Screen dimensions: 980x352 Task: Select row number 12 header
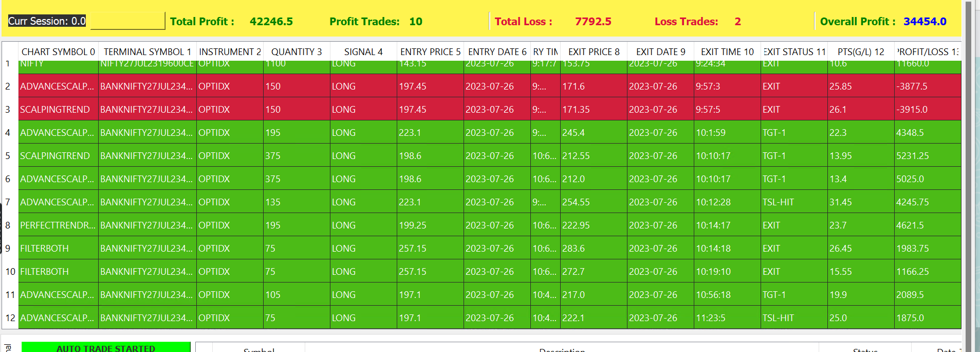coord(10,318)
